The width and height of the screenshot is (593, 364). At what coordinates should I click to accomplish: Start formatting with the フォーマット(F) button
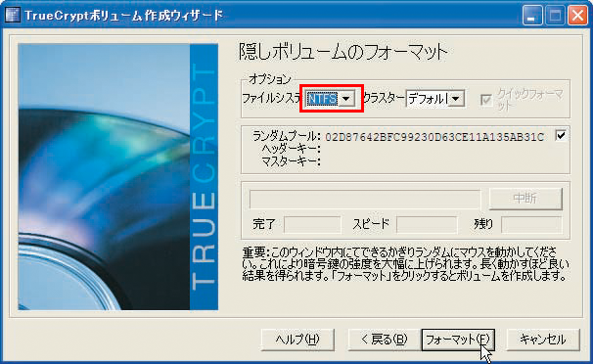[458, 340]
